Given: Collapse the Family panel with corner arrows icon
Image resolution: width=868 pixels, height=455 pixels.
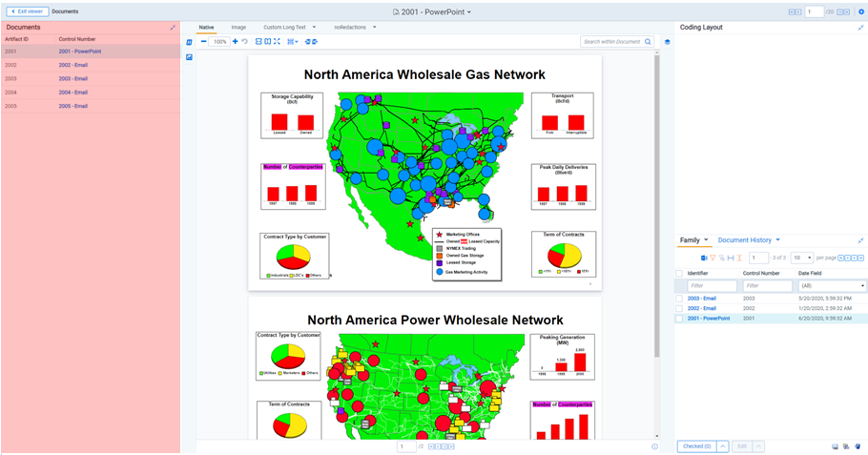Looking at the screenshot, I should point(860,240).
